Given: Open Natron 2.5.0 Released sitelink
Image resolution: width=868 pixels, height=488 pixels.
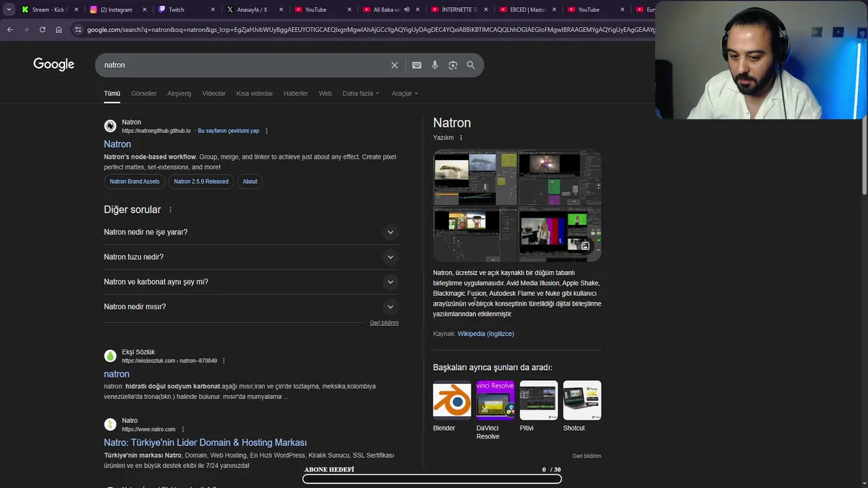Looking at the screenshot, I should click(201, 182).
